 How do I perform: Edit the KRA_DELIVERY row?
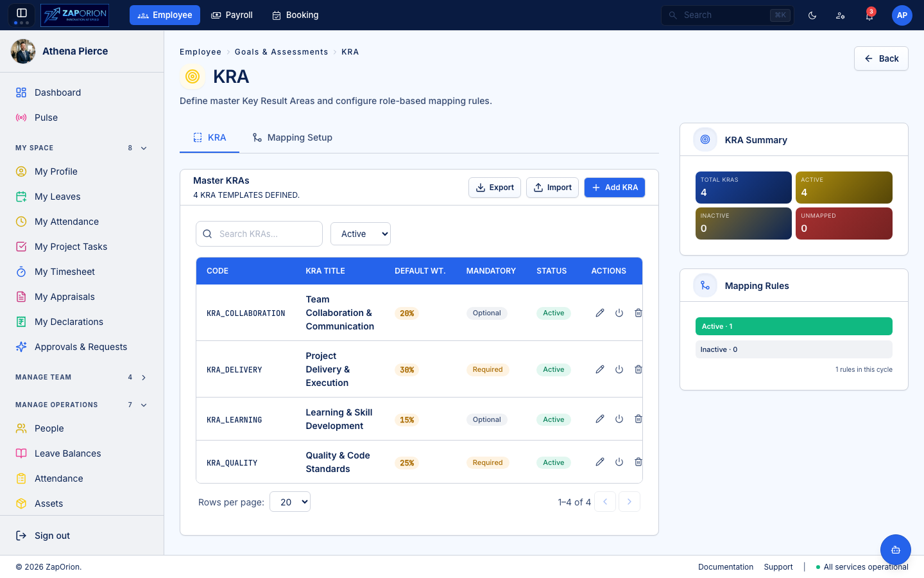[x=600, y=369]
